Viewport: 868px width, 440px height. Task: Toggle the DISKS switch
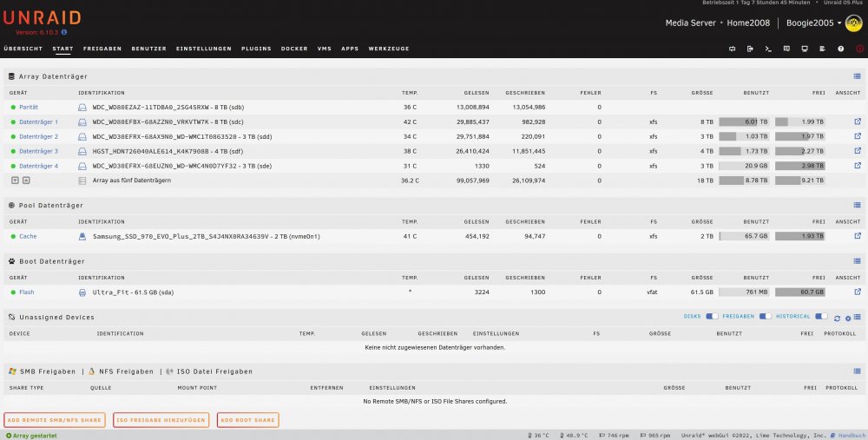point(712,317)
